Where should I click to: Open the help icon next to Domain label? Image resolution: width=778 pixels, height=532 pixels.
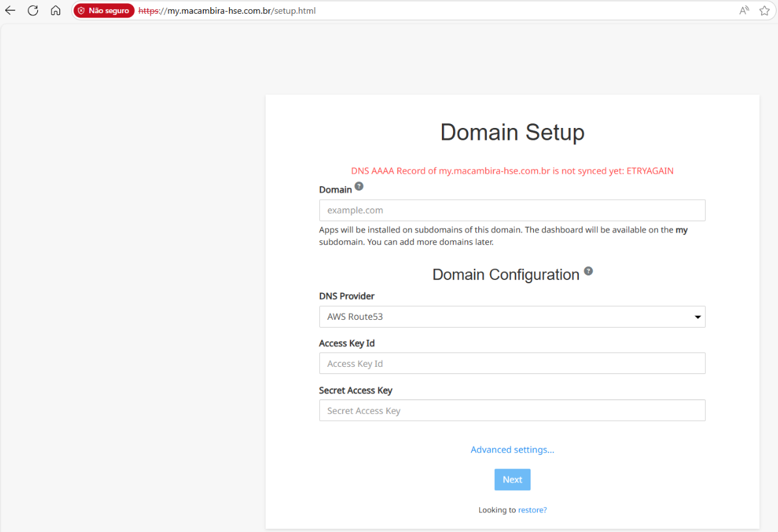359,186
